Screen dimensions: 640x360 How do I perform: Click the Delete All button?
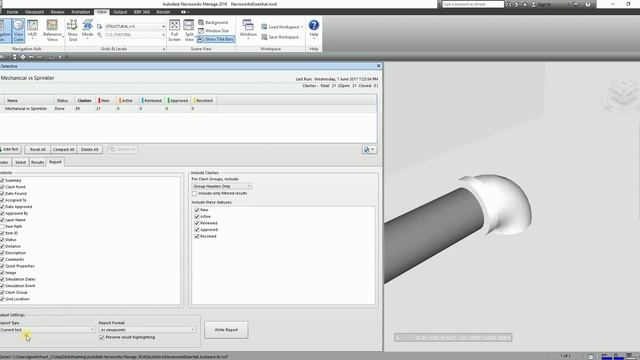coord(89,150)
